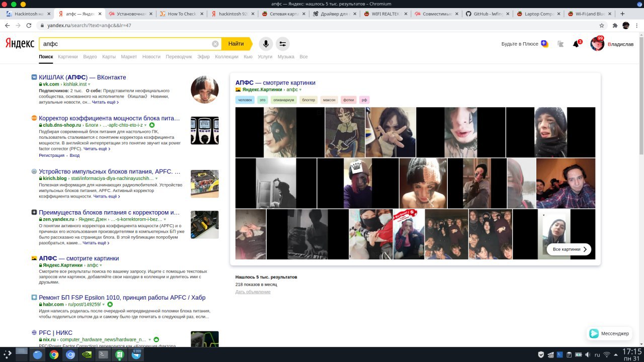Image resolution: width=644 pixels, height=362 pixels.
Task: Expand the nix.ru result dropdown arrow
Action: 149,340
